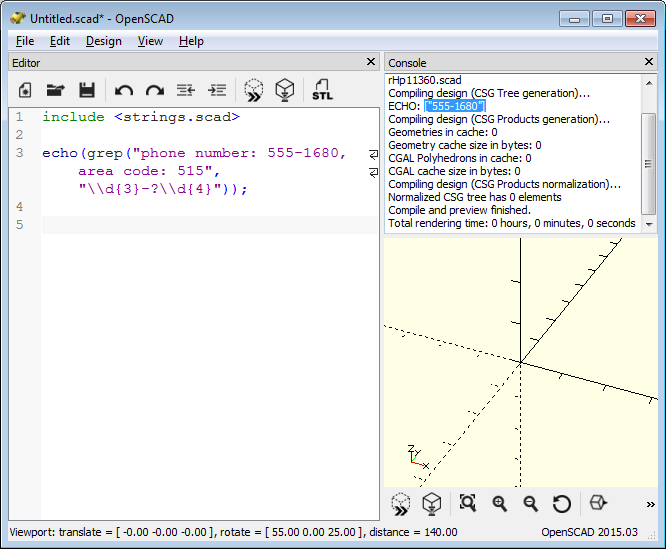Click the Viewport translate status bar text
Image resolution: width=666 pixels, height=549 pixels.
click(233, 532)
